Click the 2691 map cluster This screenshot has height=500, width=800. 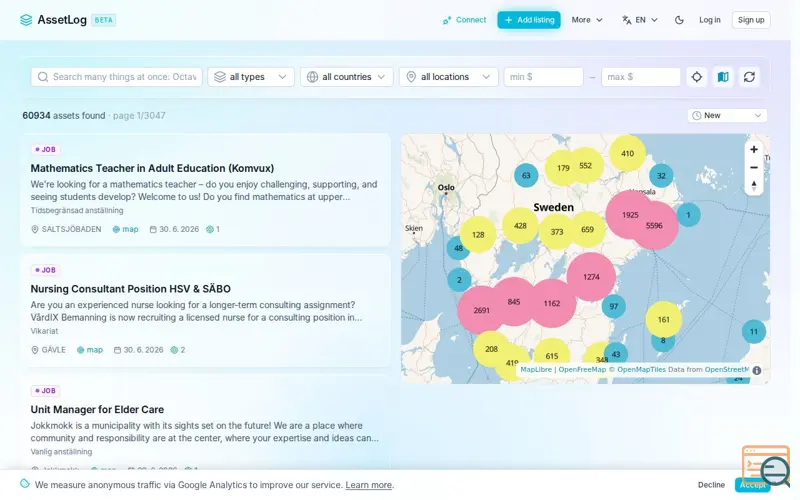click(x=481, y=310)
